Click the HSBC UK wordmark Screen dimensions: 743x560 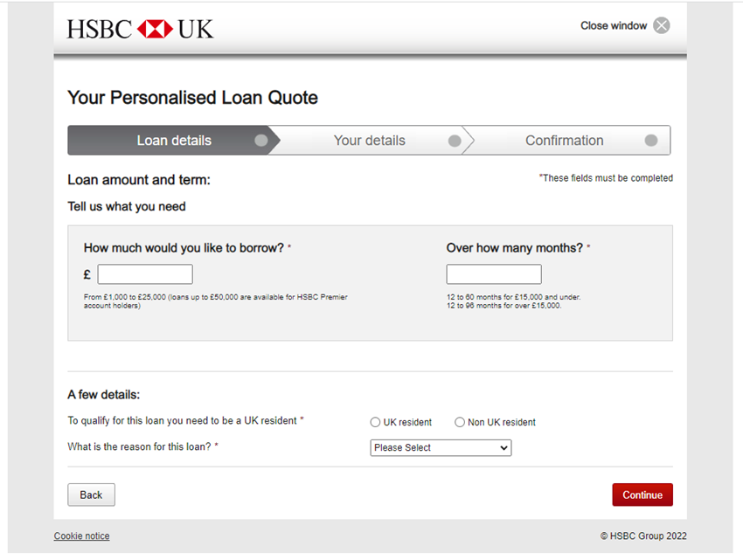[97, 27]
